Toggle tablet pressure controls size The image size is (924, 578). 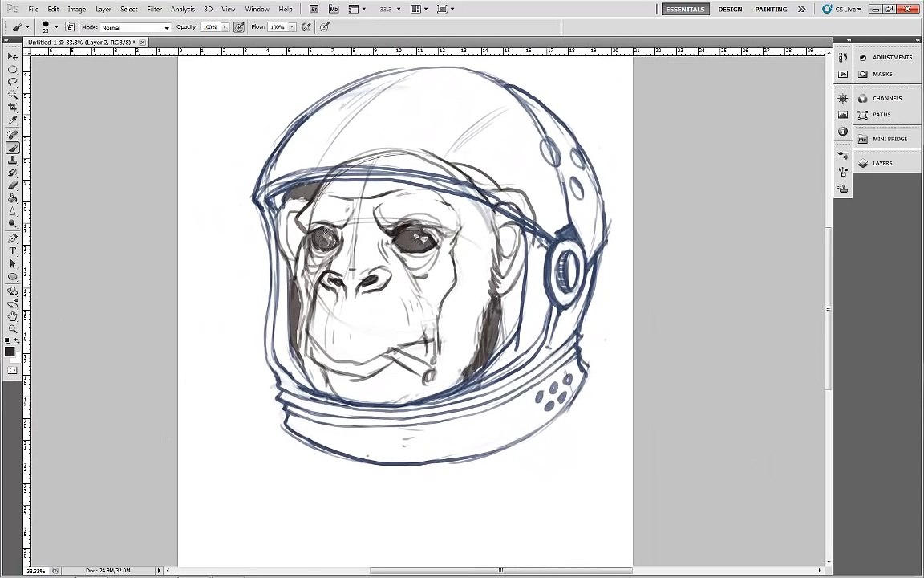pos(324,27)
